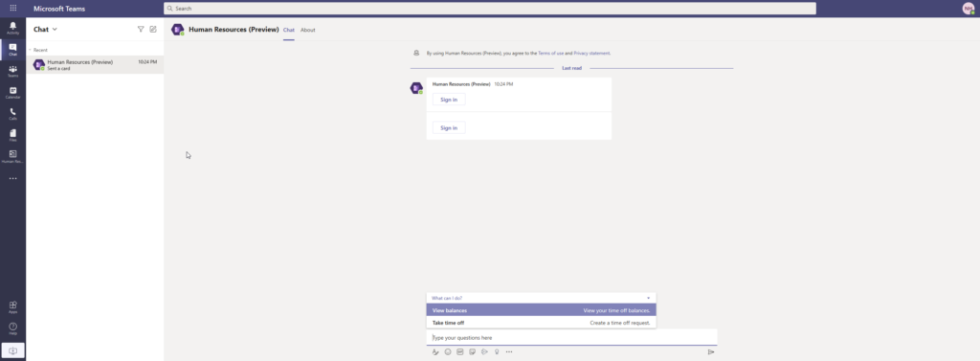Open GIF picker below message box
The image size is (980, 361).
(460, 352)
